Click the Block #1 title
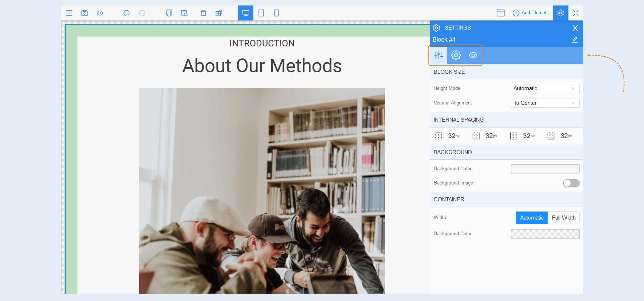This screenshot has width=644, height=301. tap(444, 39)
